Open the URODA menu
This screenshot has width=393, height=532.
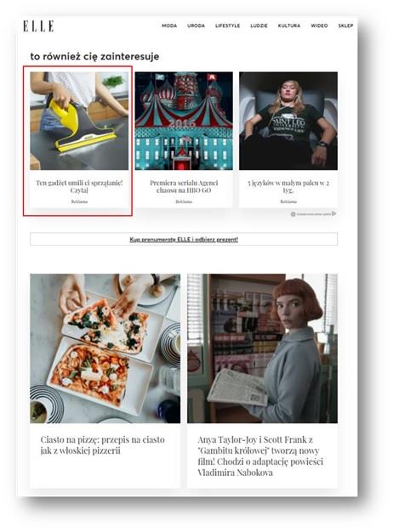(x=196, y=25)
